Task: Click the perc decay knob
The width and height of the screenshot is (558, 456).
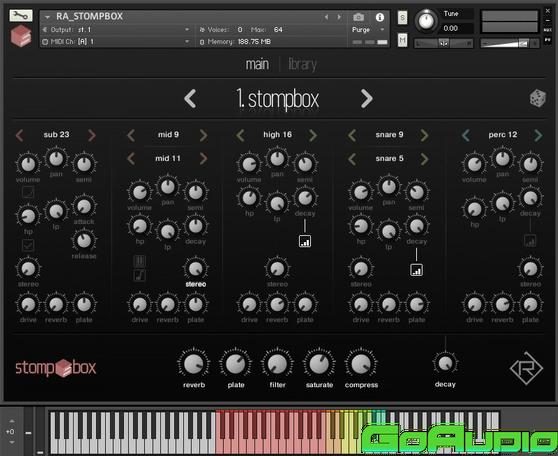Action: pyautogui.click(x=530, y=198)
